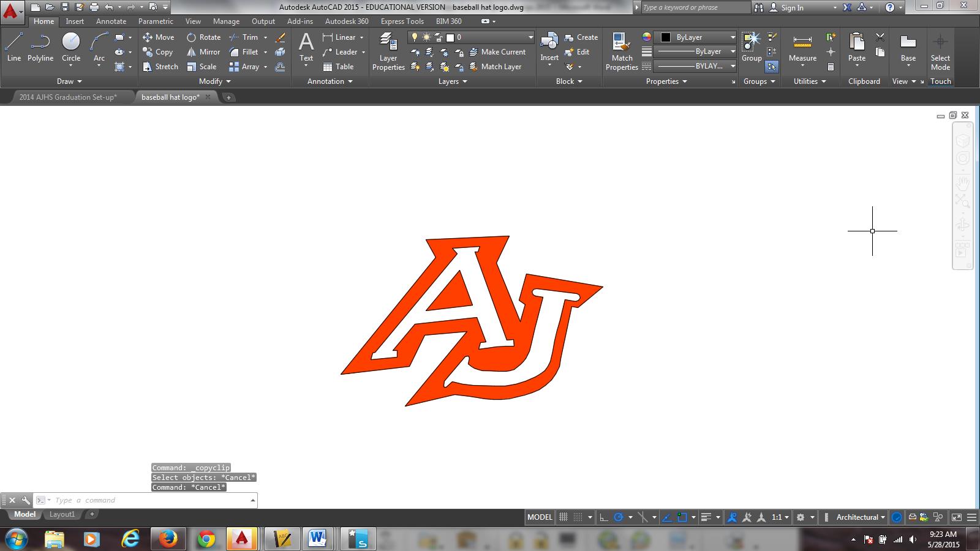Image resolution: width=980 pixels, height=551 pixels.
Task: Open the Express Tools ribbon tab
Action: click(x=402, y=21)
